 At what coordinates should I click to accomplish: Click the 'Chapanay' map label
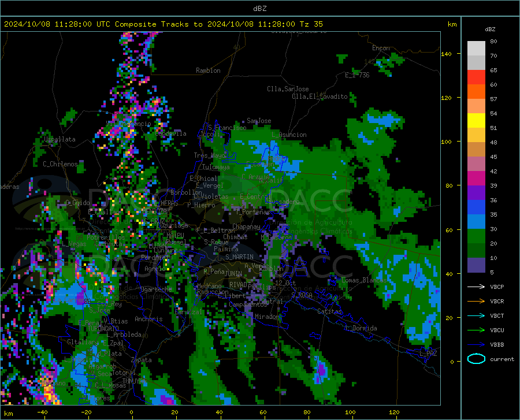click(246, 226)
